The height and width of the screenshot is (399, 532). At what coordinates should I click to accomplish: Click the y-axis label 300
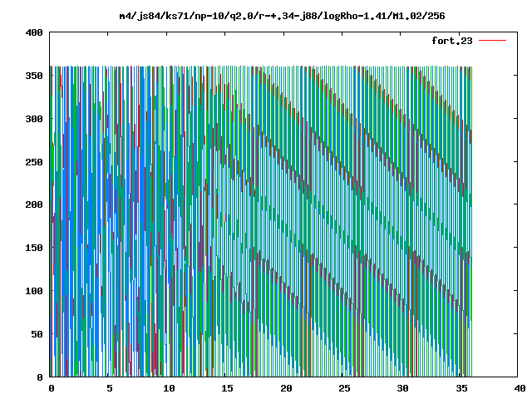(x=34, y=119)
